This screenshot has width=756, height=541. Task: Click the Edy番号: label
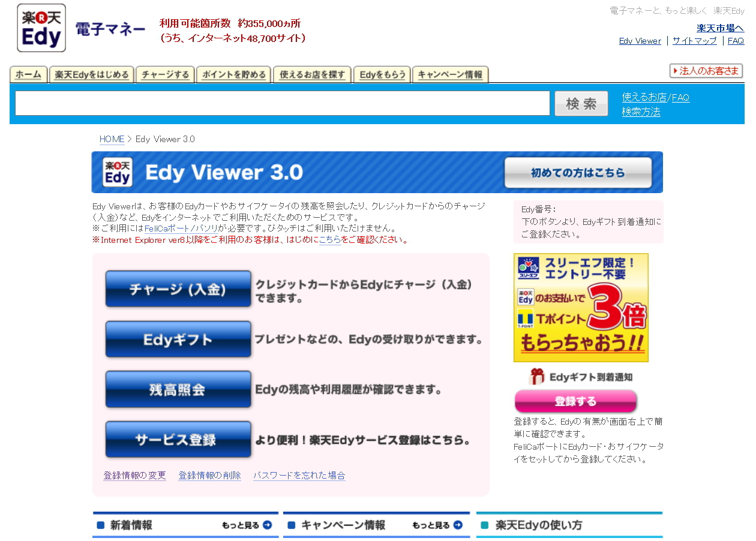(539, 209)
